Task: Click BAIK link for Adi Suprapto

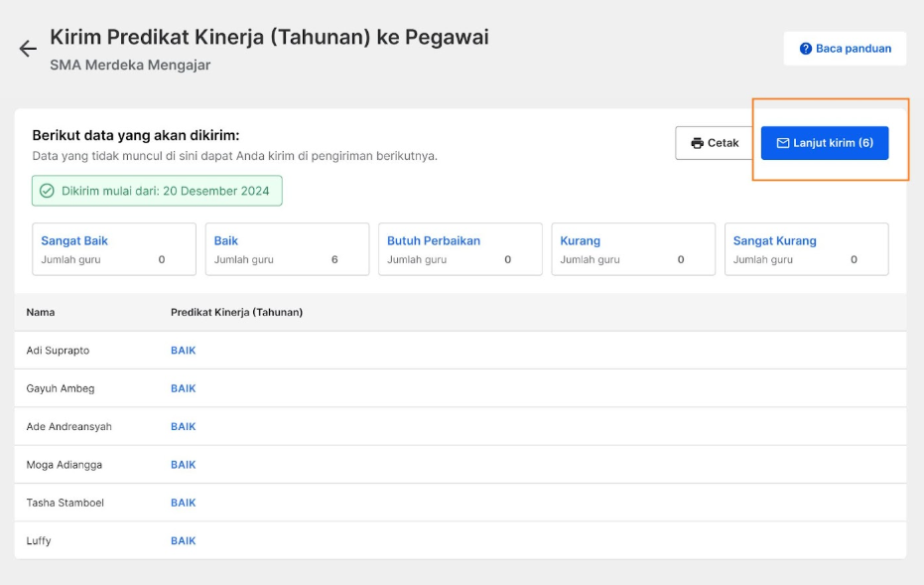Action: 184,351
